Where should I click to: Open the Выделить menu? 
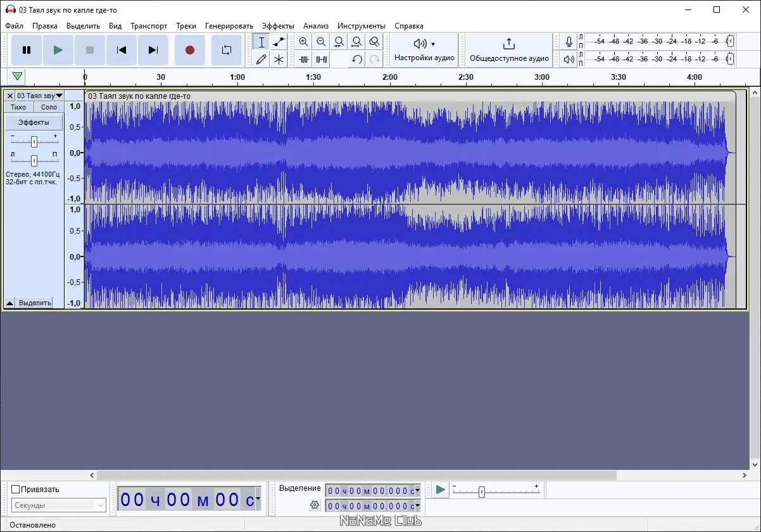(83, 26)
